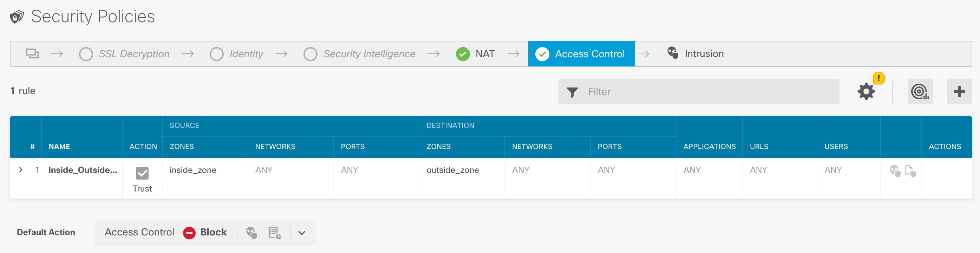Click file policy icon in the rule row
This screenshot has width=980, height=253.
(x=910, y=171)
